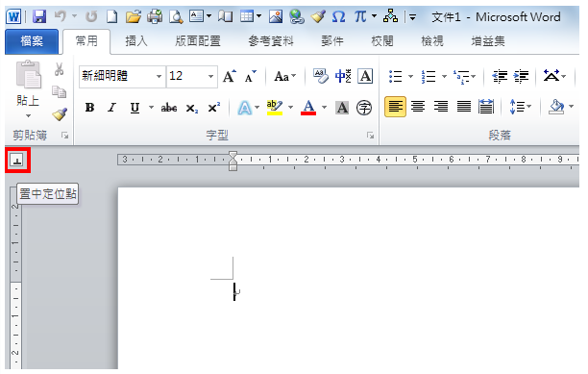The height and width of the screenshot is (374, 588).
Task: Click the first line indent marker on ruler
Action: (233, 156)
